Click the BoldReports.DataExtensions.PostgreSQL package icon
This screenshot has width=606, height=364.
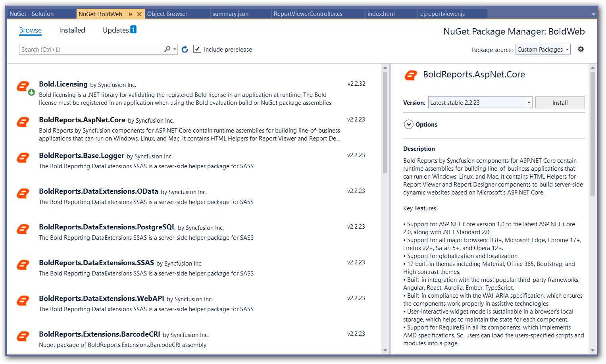pos(23,229)
